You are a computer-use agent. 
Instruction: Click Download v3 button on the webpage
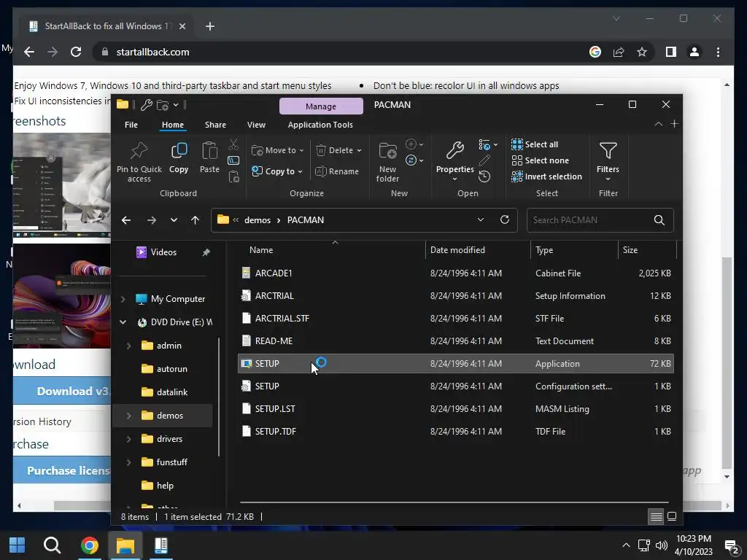tap(63, 392)
